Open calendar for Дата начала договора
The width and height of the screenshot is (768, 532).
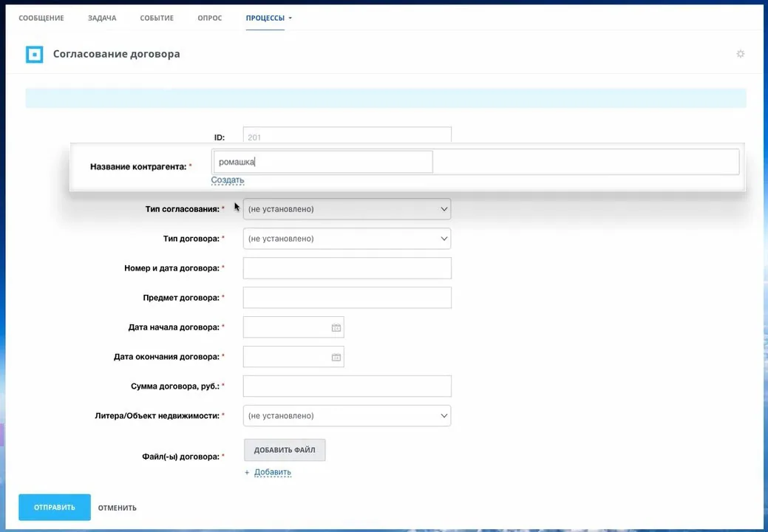336,327
